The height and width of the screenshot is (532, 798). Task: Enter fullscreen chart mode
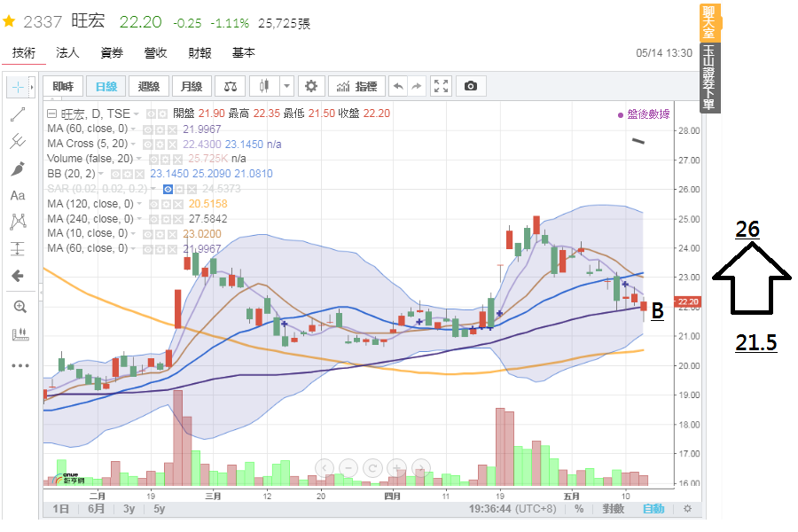(x=441, y=86)
